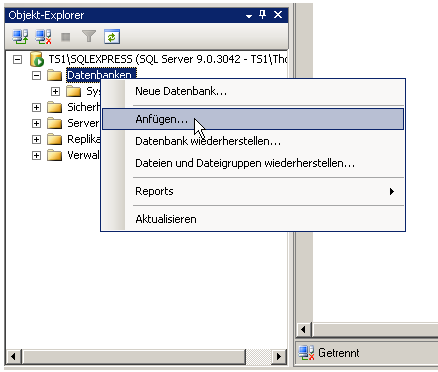This screenshot has height=372, width=438.
Task: Expand the Verwaltung folder node
Action: point(36,155)
